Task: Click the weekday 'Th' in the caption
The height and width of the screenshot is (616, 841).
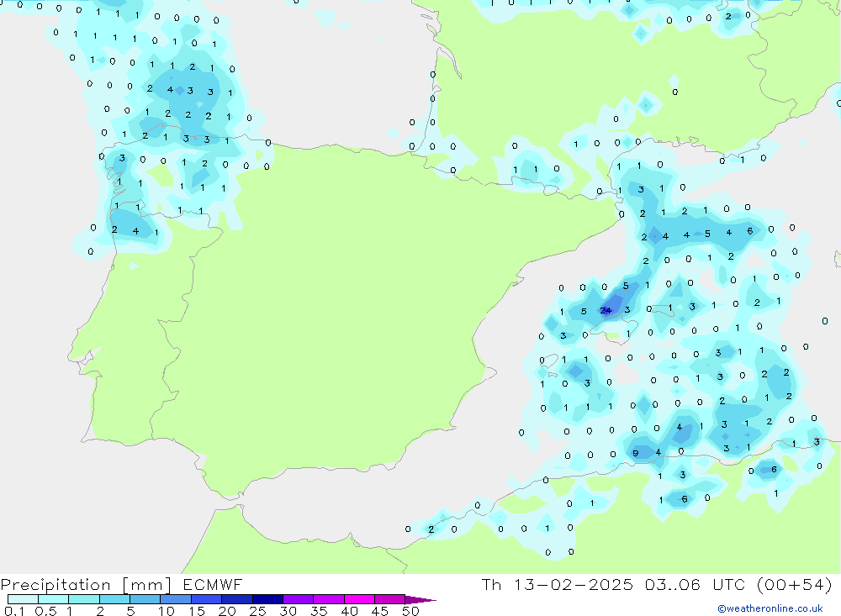Action: (491, 584)
